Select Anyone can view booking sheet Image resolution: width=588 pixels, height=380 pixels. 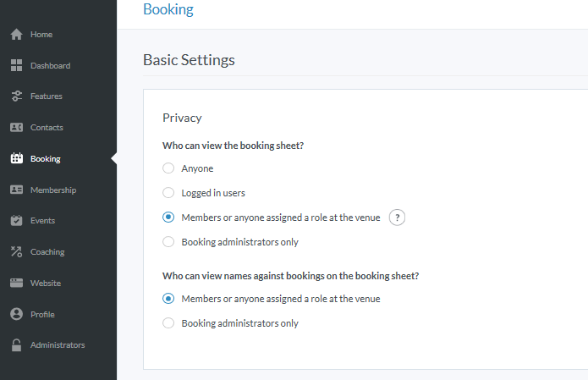point(168,168)
